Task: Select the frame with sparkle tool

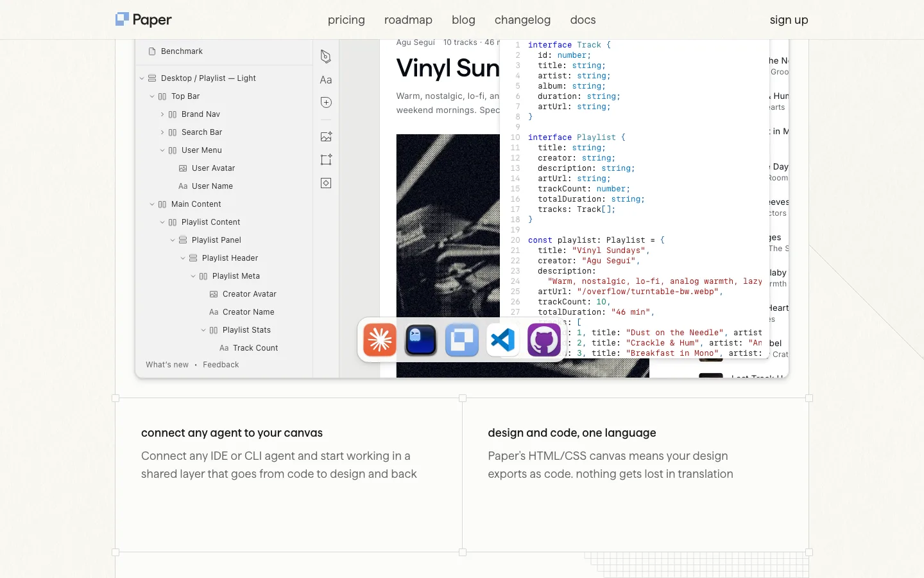Action: point(326,159)
